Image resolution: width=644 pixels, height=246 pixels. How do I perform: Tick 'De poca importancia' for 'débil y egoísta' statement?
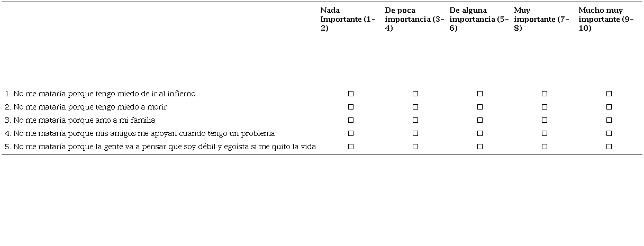tap(415, 147)
